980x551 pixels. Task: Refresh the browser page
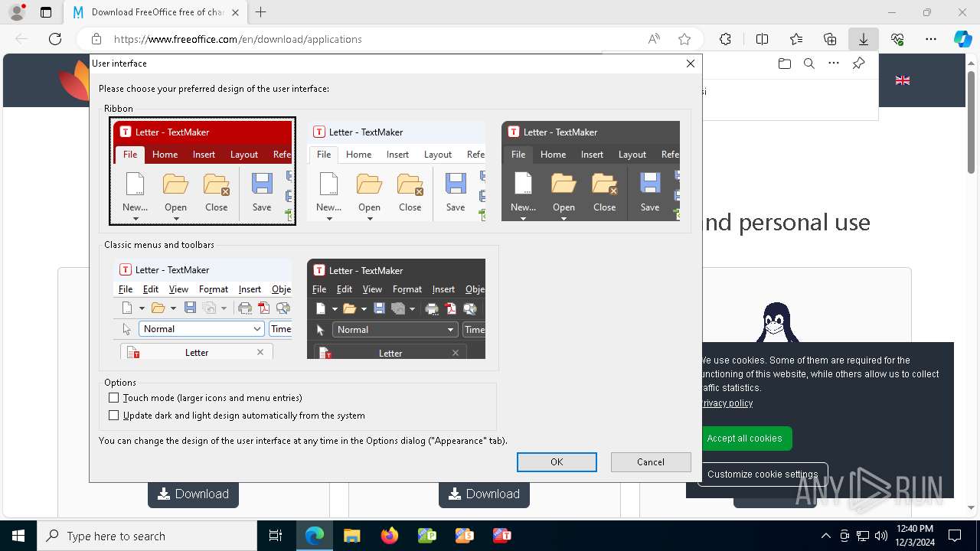(x=55, y=39)
